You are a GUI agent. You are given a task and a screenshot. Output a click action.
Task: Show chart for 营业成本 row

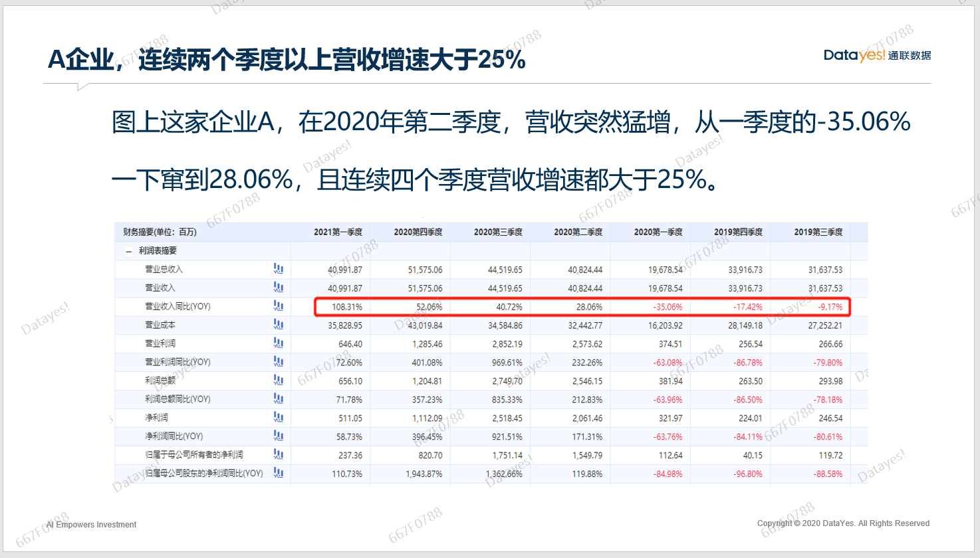tap(278, 325)
